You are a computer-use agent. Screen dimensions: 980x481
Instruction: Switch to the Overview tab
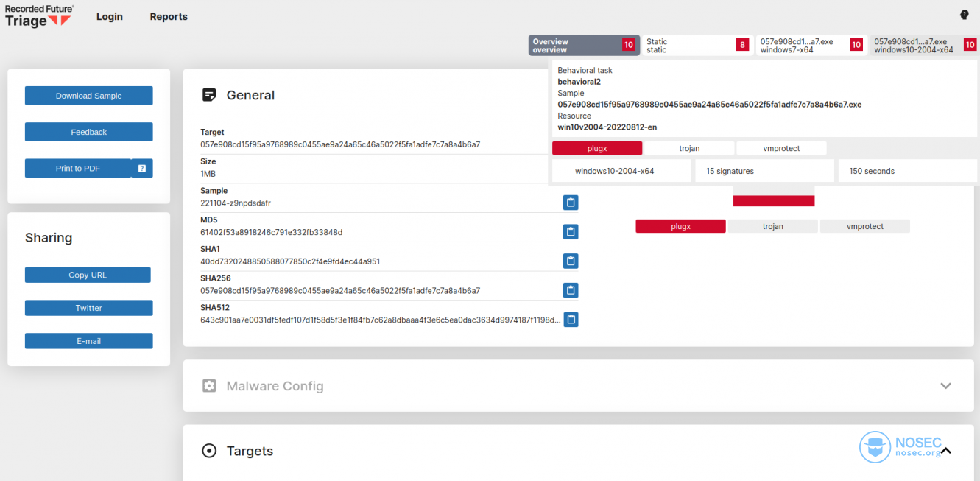pyautogui.click(x=584, y=45)
